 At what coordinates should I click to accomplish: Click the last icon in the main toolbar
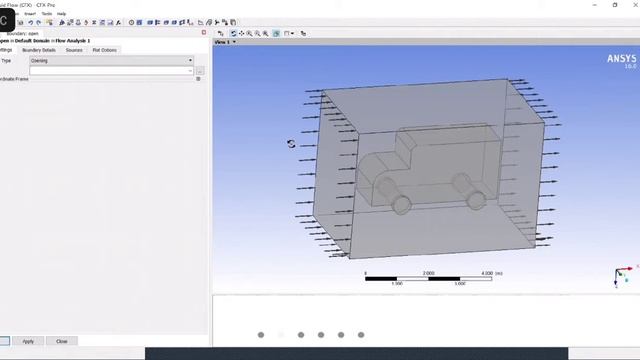pos(233,23)
